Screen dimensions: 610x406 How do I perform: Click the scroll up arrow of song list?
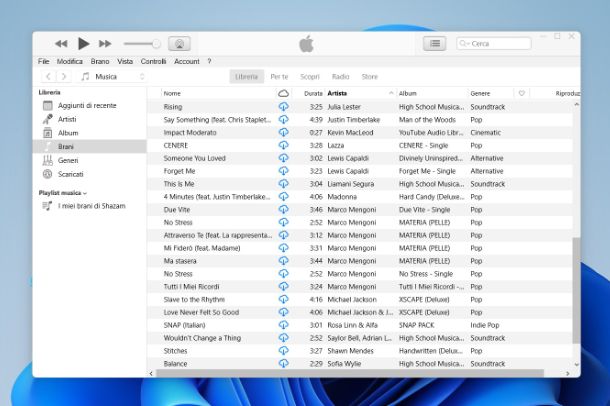tap(577, 104)
